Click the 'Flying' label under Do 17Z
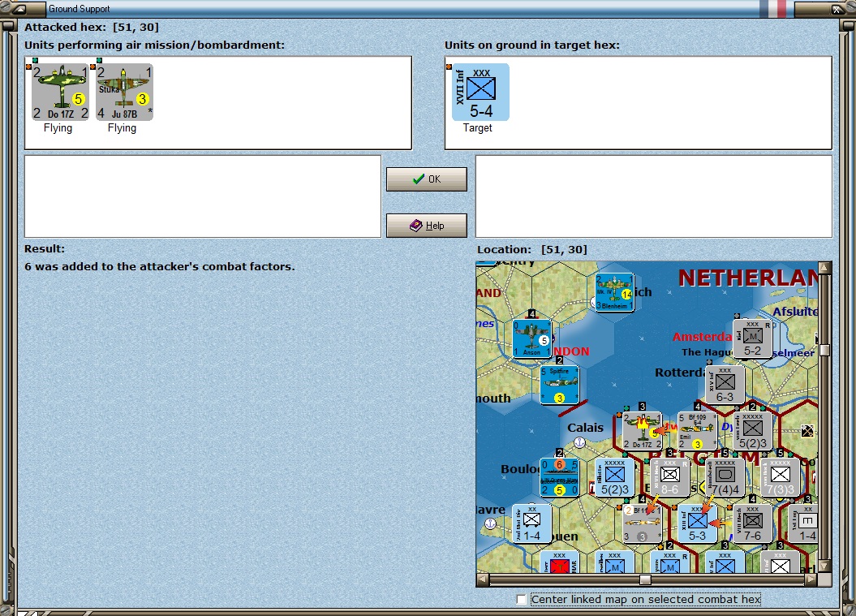 (x=58, y=127)
